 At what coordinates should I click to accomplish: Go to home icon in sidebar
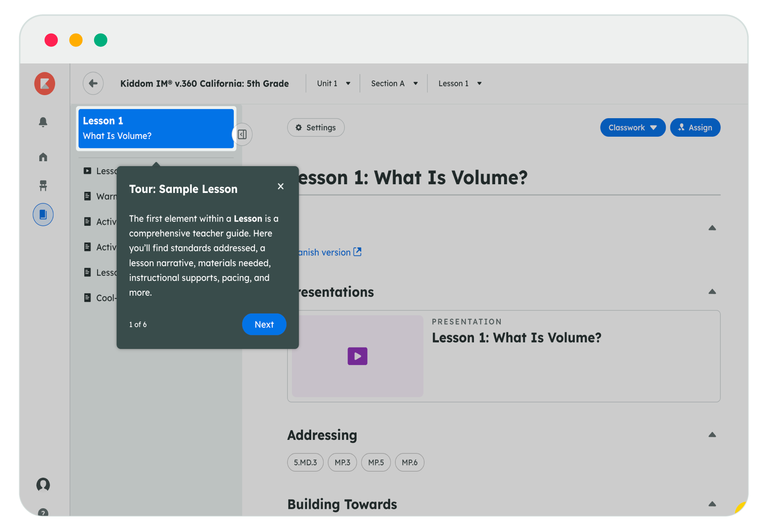click(x=43, y=157)
